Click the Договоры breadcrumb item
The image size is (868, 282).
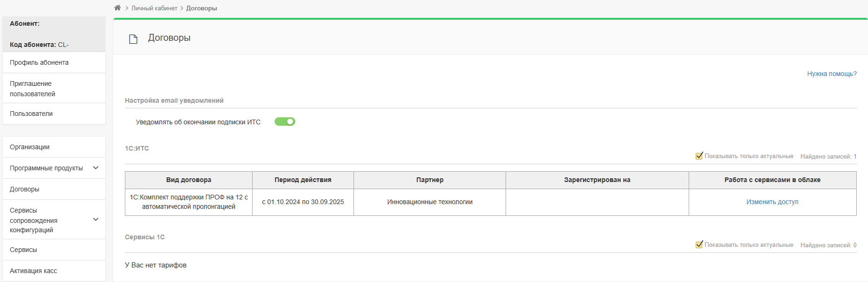point(201,8)
